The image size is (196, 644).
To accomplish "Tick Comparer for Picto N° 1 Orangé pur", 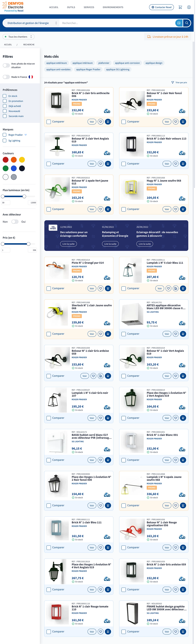I will pyautogui.click(x=49, y=288).
